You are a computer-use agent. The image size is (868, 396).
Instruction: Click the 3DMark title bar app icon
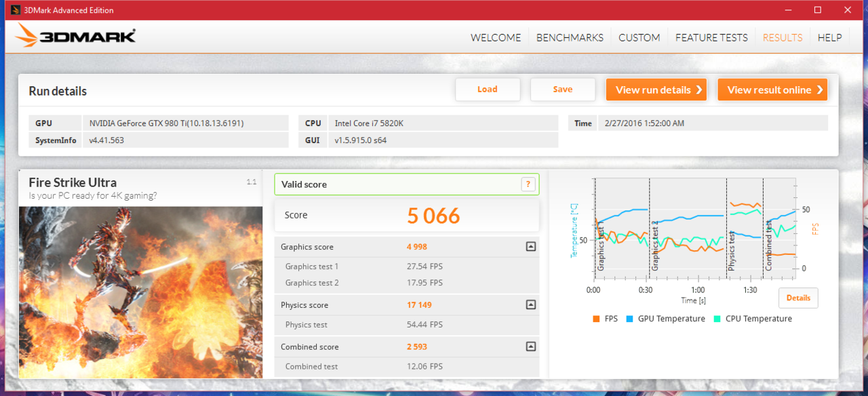[x=15, y=10]
